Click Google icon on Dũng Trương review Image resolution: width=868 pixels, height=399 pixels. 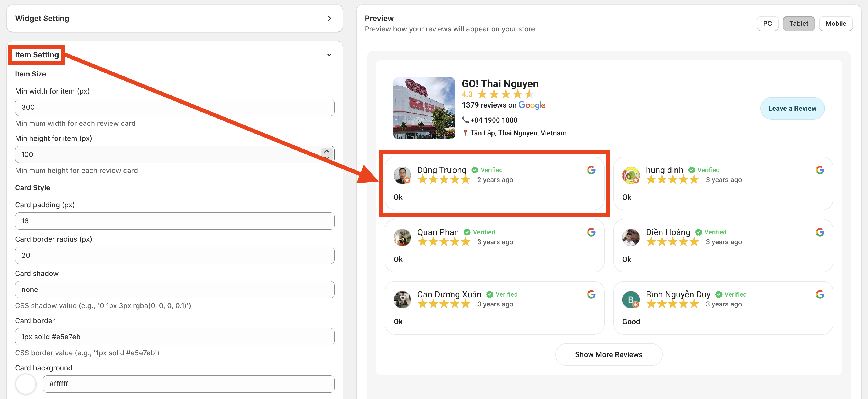(x=591, y=170)
